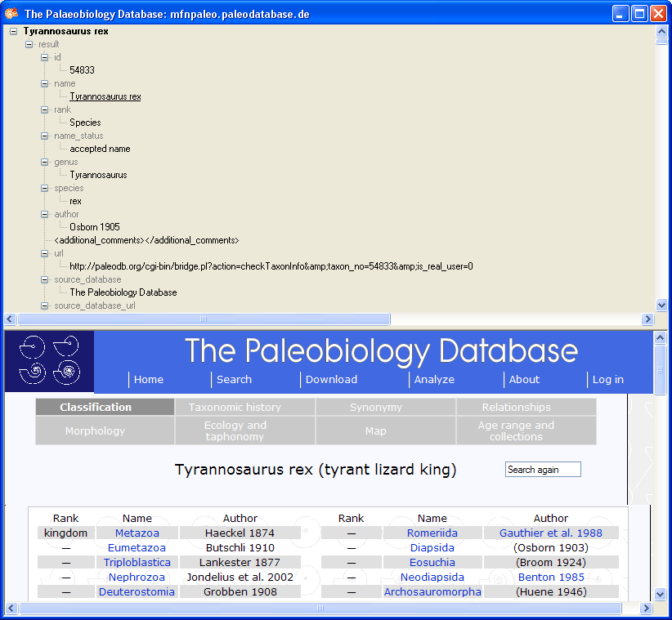Open the Search menu item
Screen dimensions: 672x620
(234, 379)
